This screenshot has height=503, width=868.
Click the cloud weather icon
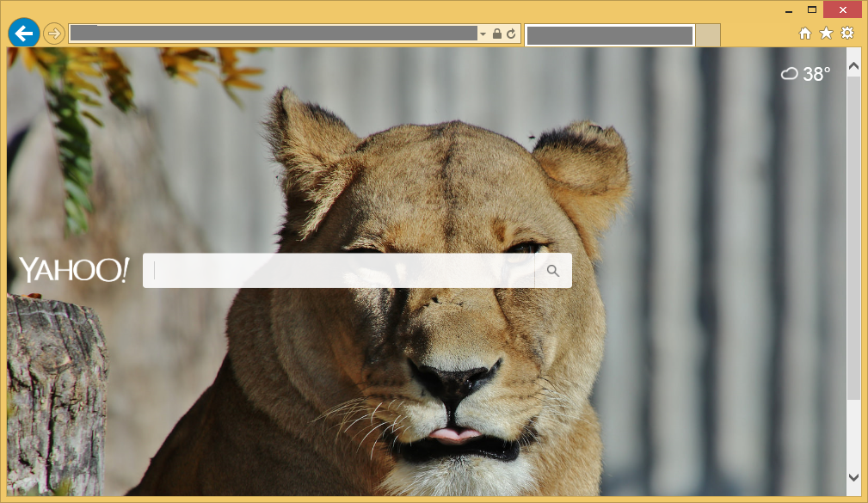click(790, 73)
